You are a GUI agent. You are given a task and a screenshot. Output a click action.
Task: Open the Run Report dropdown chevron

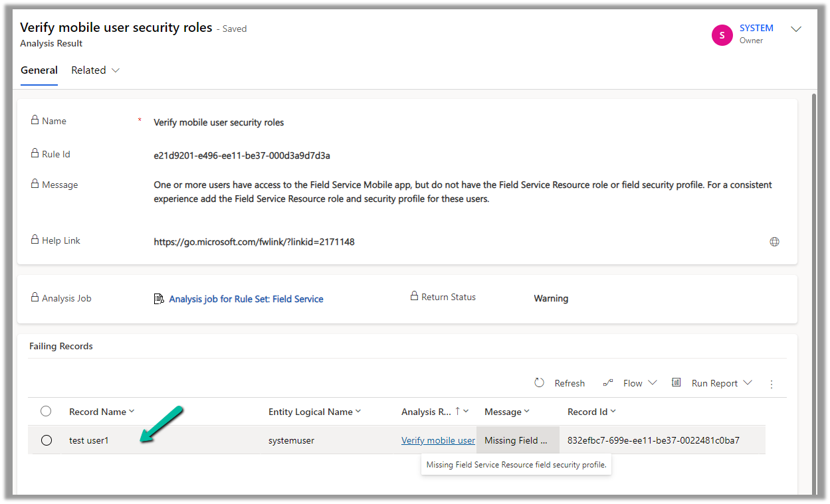tap(748, 383)
